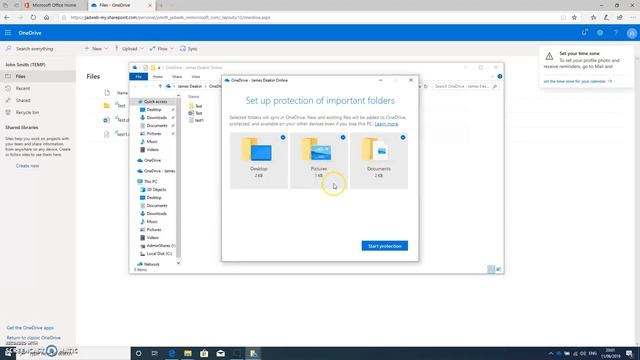Click the set time zone calendar link
This screenshot has width=640, height=360.
point(578,81)
